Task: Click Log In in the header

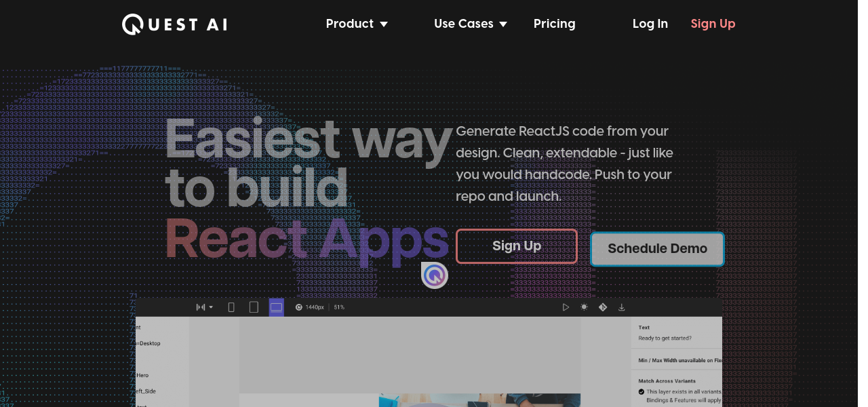Action: click(650, 24)
